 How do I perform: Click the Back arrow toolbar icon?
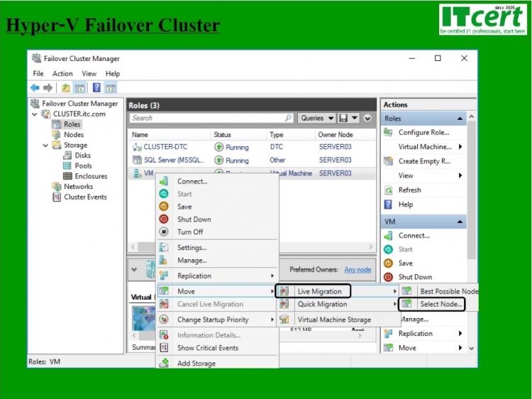[35, 88]
